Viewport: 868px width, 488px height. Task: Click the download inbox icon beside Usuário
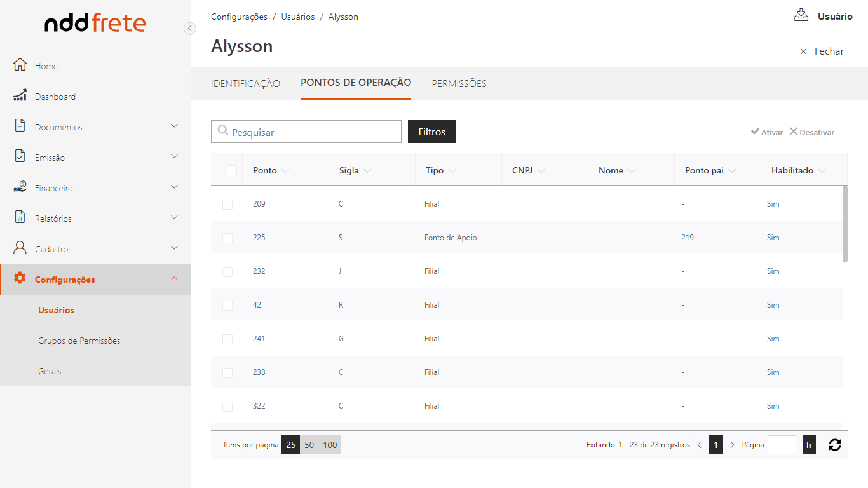pyautogui.click(x=801, y=16)
